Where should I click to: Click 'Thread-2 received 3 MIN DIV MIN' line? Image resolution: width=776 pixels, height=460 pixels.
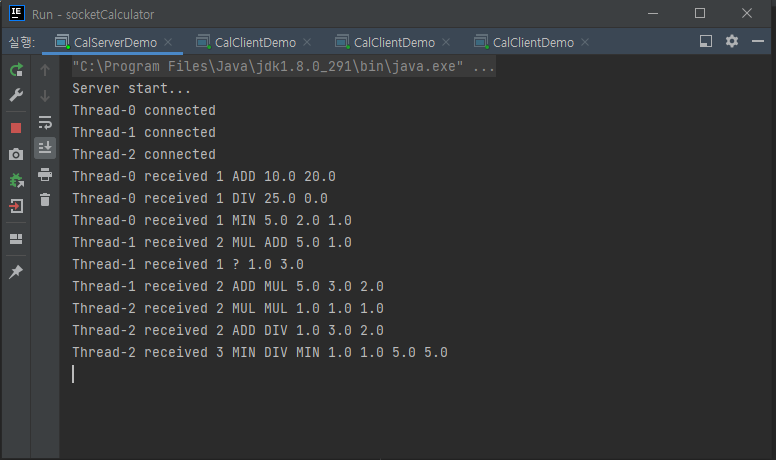(x=260, y=352)
